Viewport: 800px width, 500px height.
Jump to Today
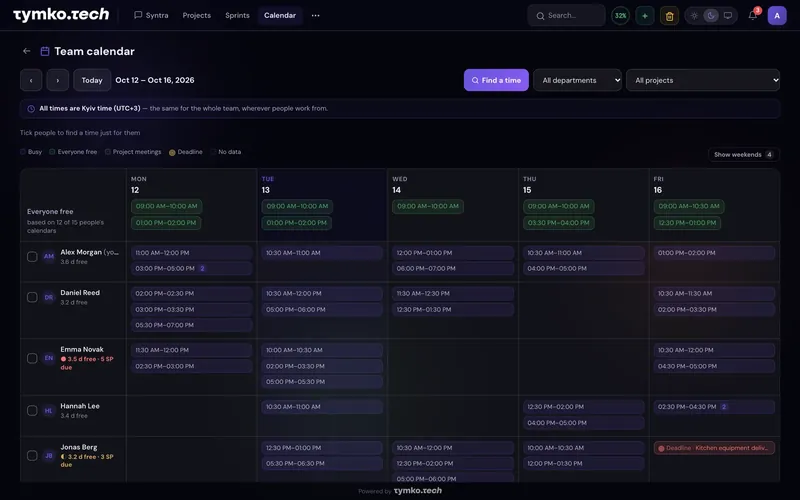point(92,80)
